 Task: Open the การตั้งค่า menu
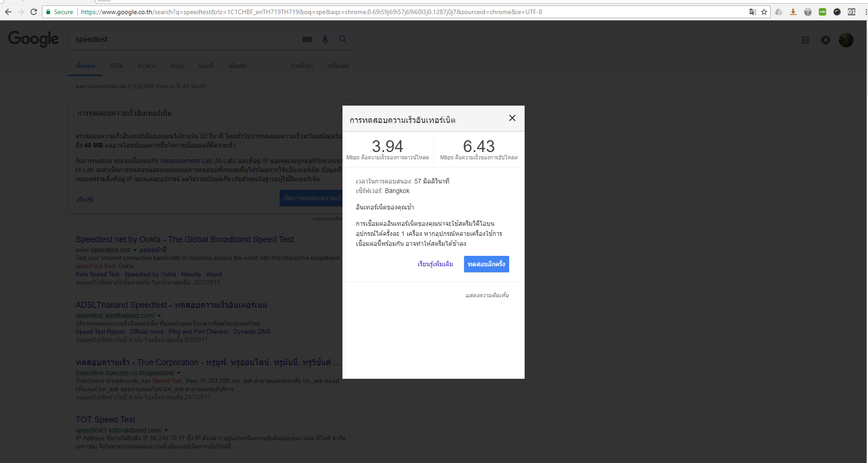click(x=302, y=66)
